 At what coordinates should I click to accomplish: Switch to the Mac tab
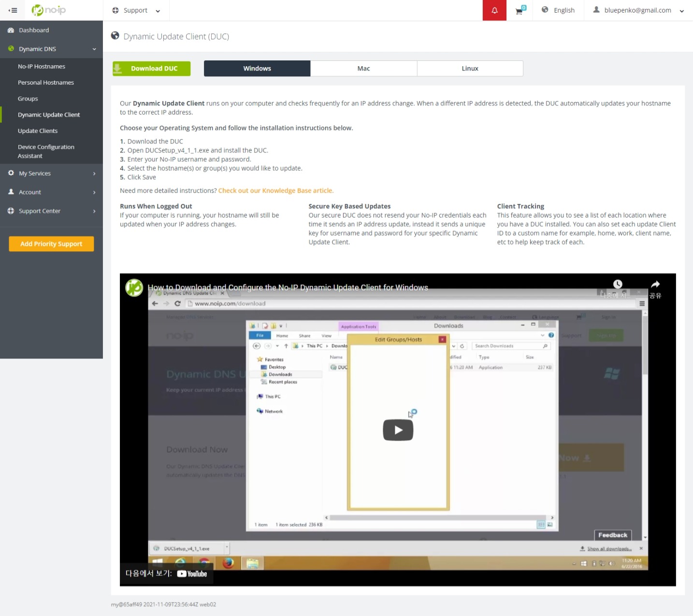[x=363, y=69]
